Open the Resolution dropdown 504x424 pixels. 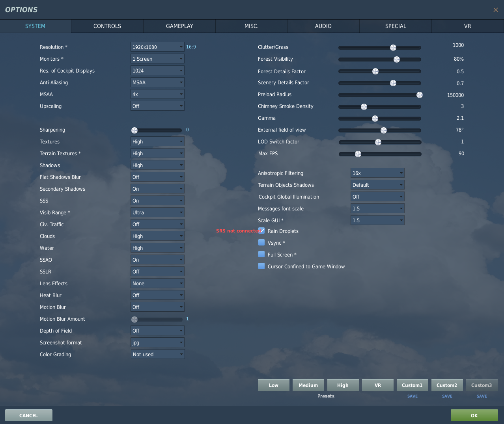tap(157, 47)
